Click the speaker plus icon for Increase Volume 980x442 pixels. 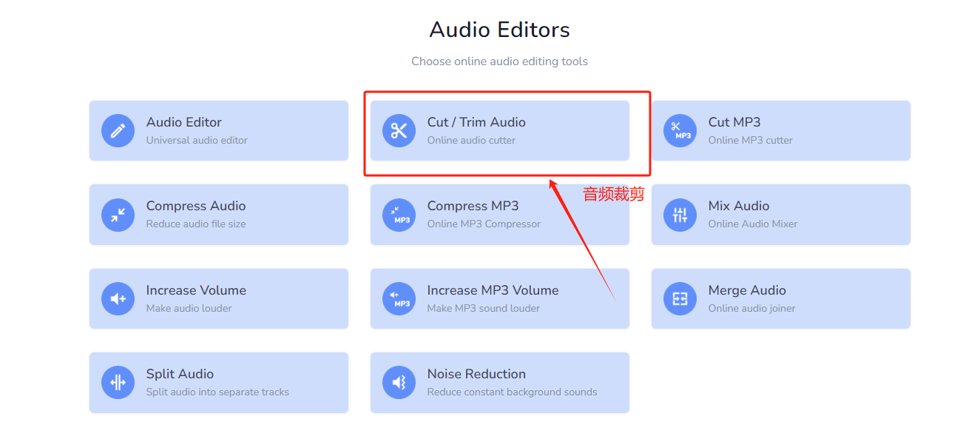tap(118, 299)
